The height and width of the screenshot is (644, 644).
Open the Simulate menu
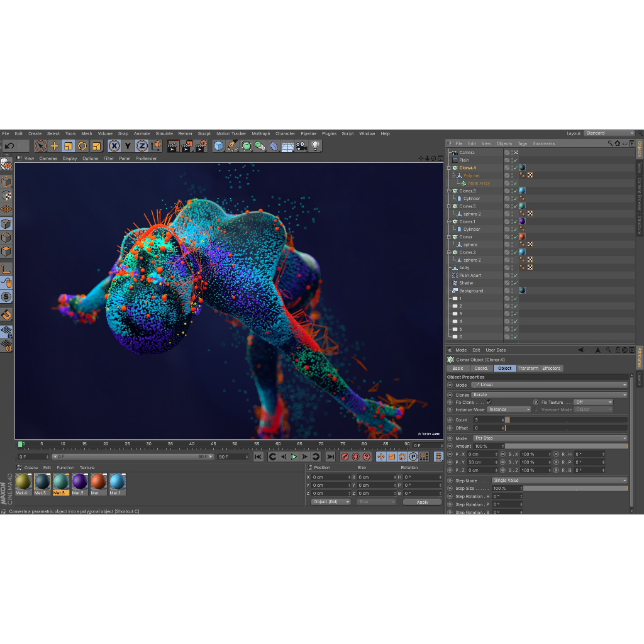tap(164, 133)
